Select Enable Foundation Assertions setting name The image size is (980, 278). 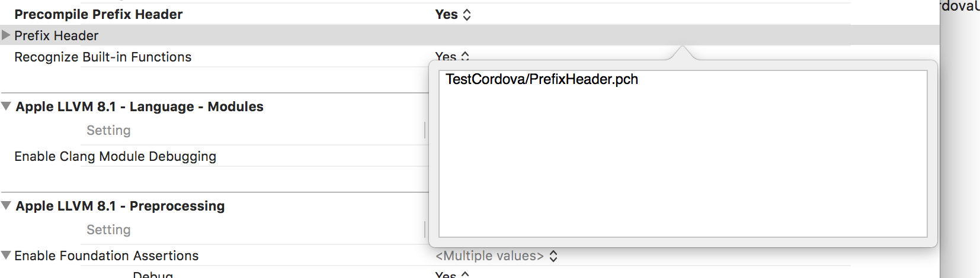tap(107, 256)
